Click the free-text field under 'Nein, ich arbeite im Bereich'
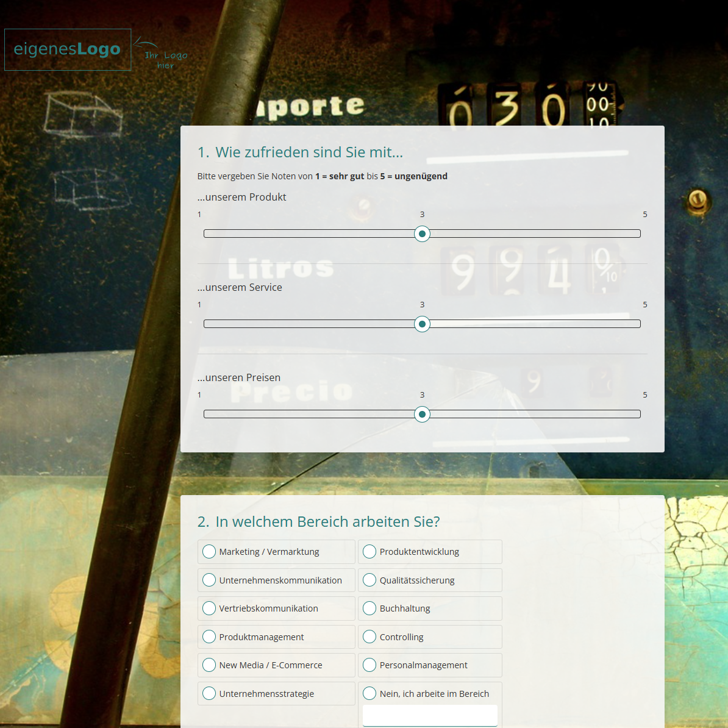 coord(430,715)
